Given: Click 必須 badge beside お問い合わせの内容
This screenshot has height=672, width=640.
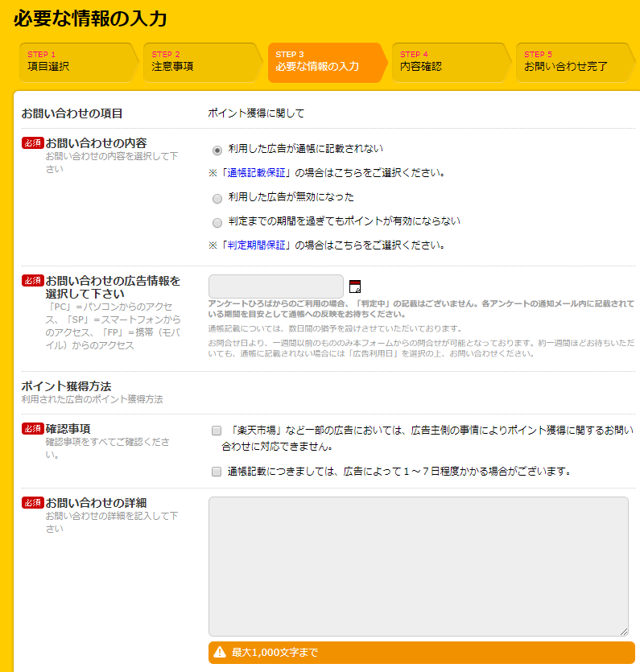Looking at the screenshot, I should pyautogui.click(x=32, y=143).
